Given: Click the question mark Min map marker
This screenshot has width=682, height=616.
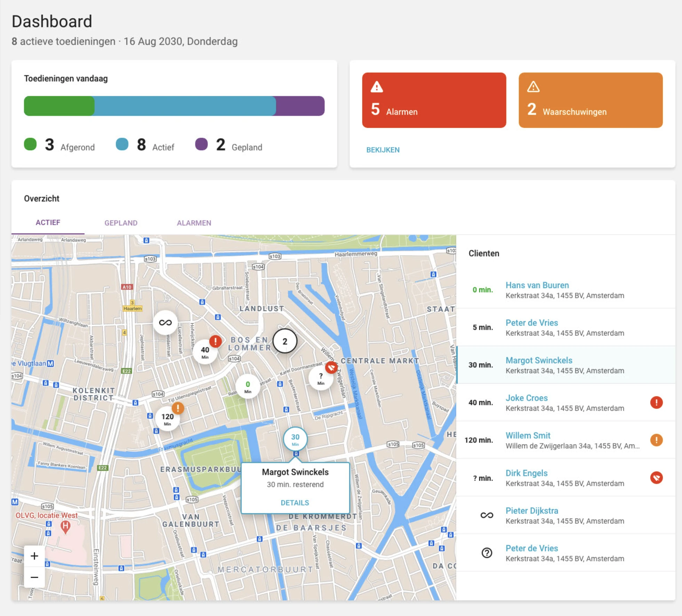Looking at the screenshot, I should [x=320, y=378].
